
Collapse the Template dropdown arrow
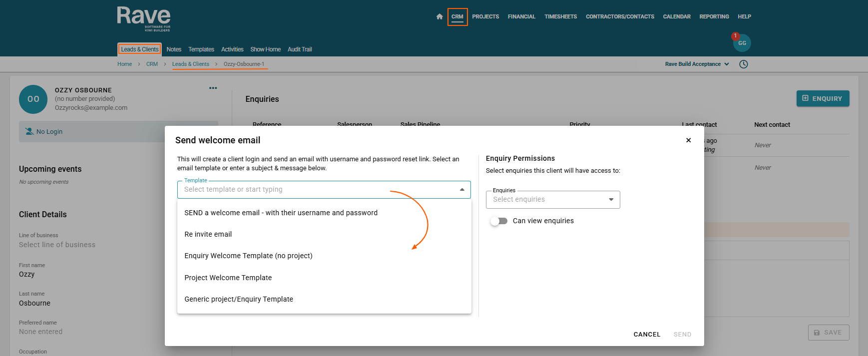[462, 190]
